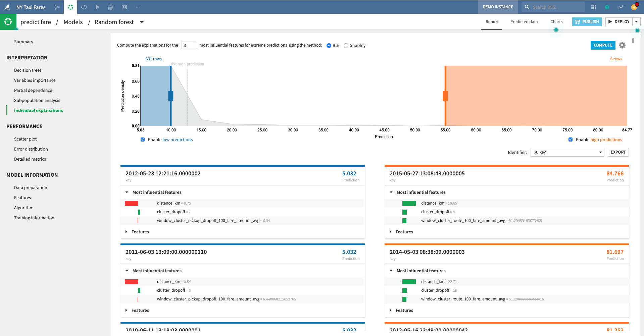Click the number of features input field

[x=189, y=45]
